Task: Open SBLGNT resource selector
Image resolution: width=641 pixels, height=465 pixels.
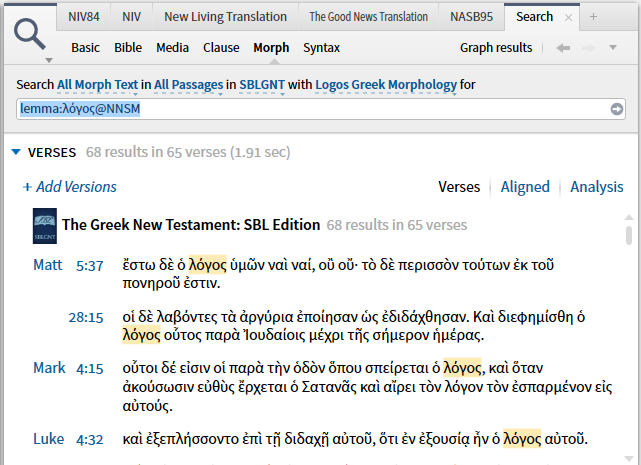Action: 262,85
